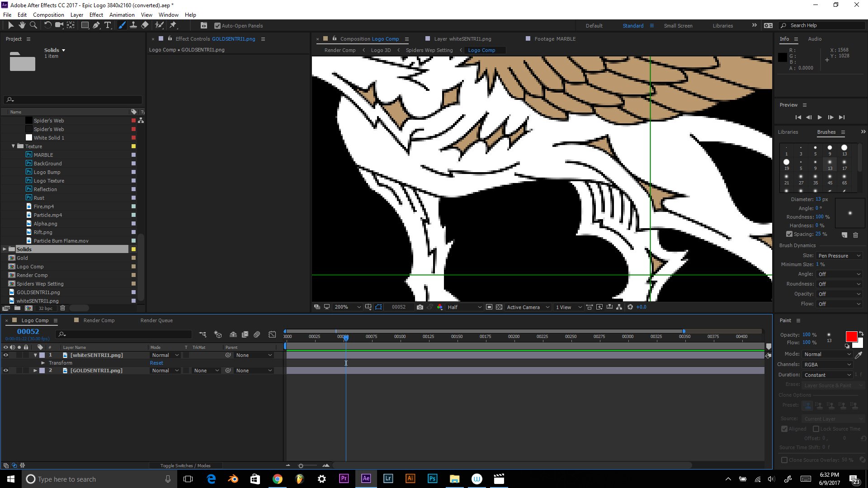Collapse the Texture folder
This screenshot has height=488, width=868.
pyautogui.click(x=13, y=146)
